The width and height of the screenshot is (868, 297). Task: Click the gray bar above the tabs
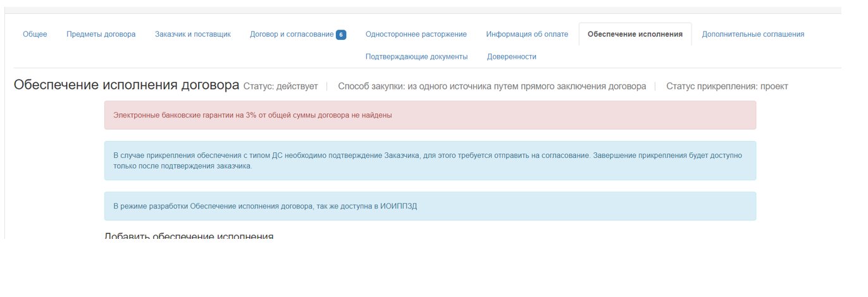pos(423,10)
